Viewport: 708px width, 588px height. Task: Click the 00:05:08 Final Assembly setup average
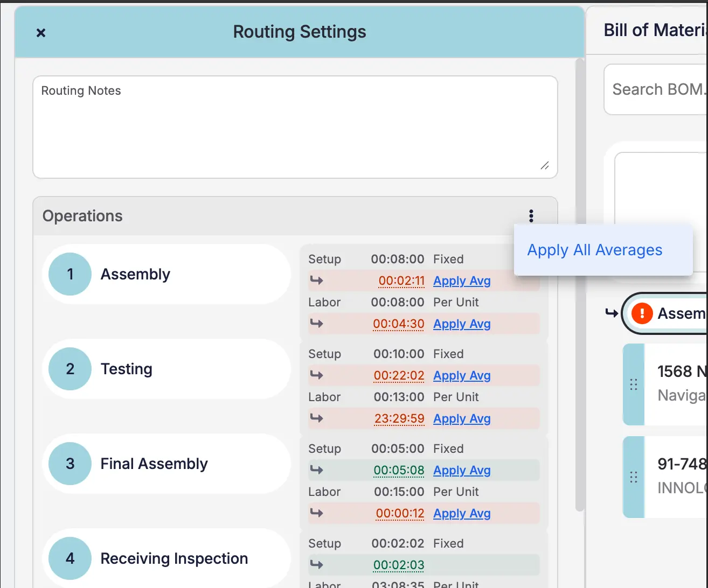tap(399, 470)
